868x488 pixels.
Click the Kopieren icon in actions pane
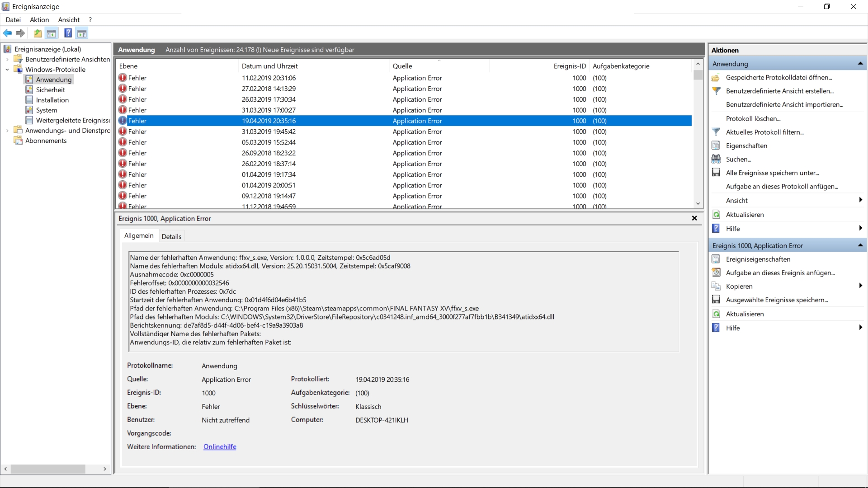(x=716, y=286)
